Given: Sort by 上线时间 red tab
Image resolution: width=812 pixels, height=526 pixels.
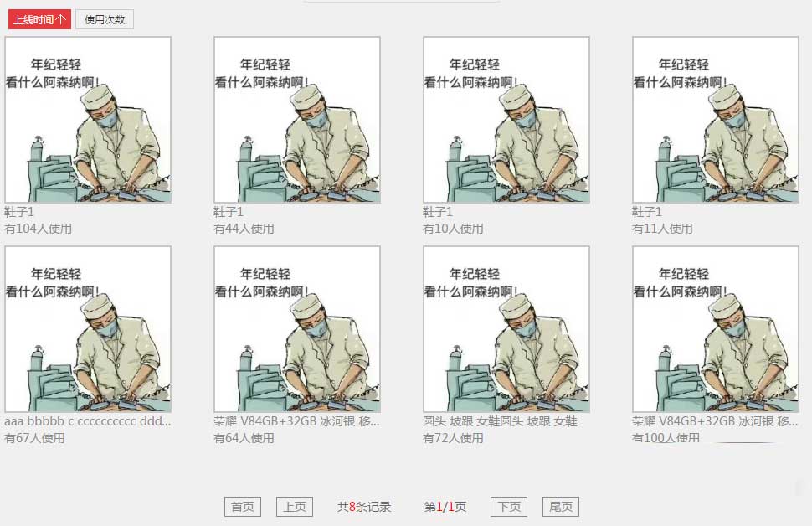Looking at the screenshot, I should click(39, 20).
